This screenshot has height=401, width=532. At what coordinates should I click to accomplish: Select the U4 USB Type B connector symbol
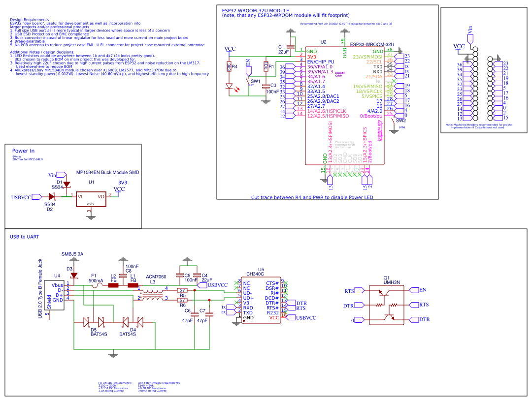tap(54, 295)
